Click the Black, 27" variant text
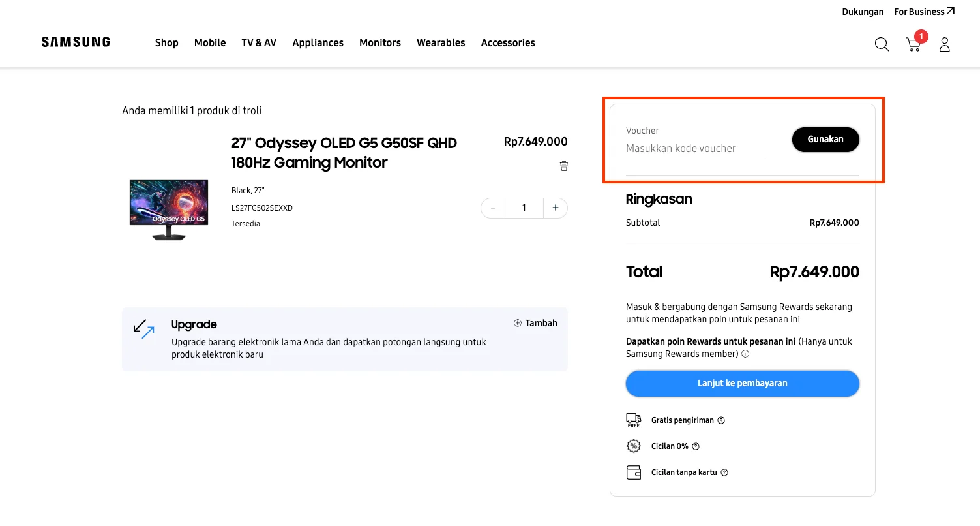The width and height of the screenshot is (980, 526). [248, 191]
